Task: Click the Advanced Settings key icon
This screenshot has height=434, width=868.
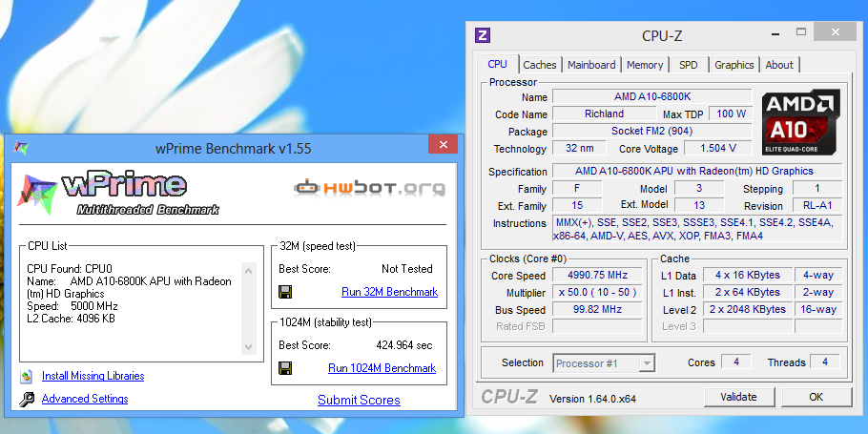Action: [27, 399]
